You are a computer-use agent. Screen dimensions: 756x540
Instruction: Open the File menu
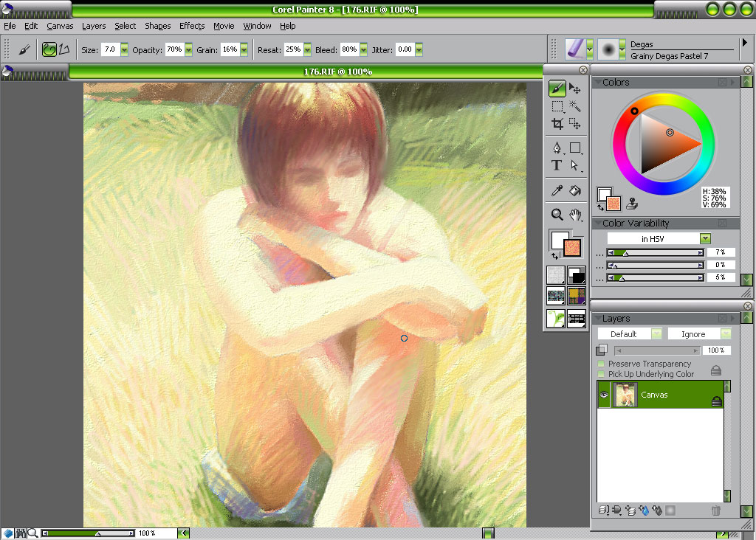tap(10, 26)
